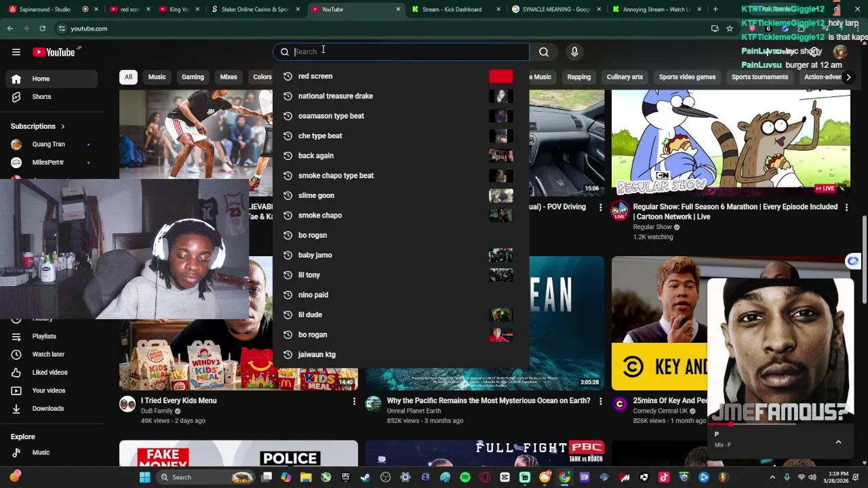Select the All filter chip
868x488 pixels.
(128, 77)
